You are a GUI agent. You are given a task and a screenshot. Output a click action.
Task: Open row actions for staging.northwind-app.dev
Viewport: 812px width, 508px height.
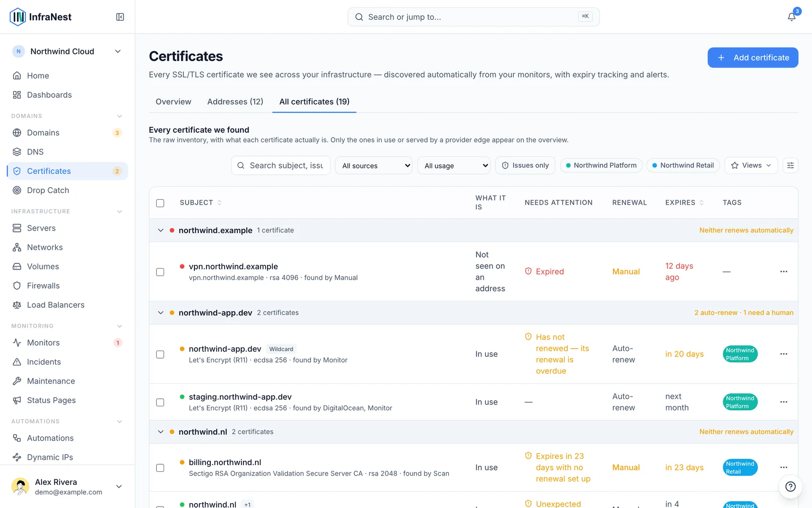click(784, 402)
